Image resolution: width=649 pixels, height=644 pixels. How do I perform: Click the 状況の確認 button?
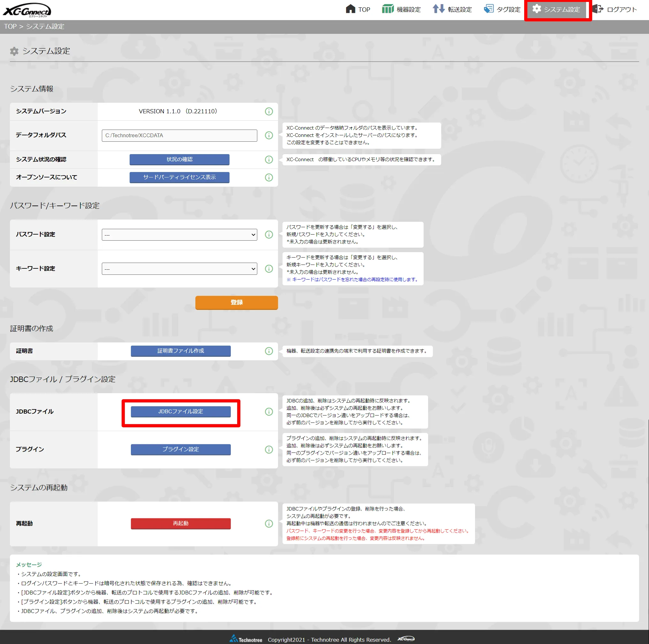179,160
